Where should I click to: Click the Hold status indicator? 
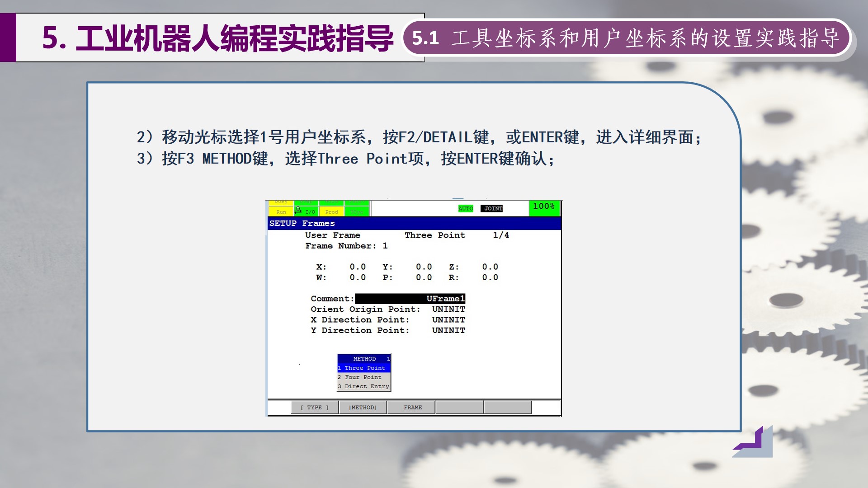click(x=331, y=201)
